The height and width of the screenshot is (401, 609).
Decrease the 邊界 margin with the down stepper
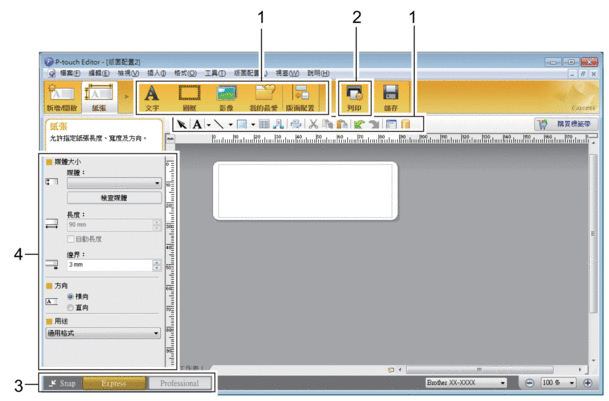tap(157, 268)
